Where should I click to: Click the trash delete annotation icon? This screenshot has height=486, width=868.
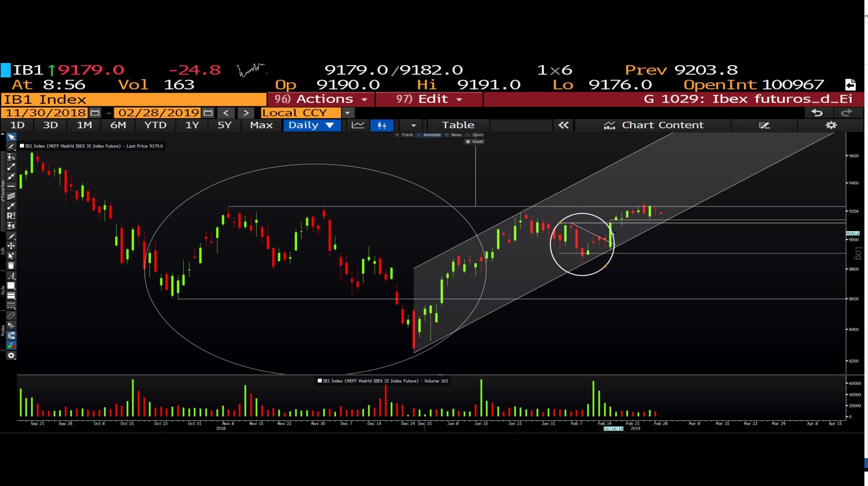pos(11,266)
